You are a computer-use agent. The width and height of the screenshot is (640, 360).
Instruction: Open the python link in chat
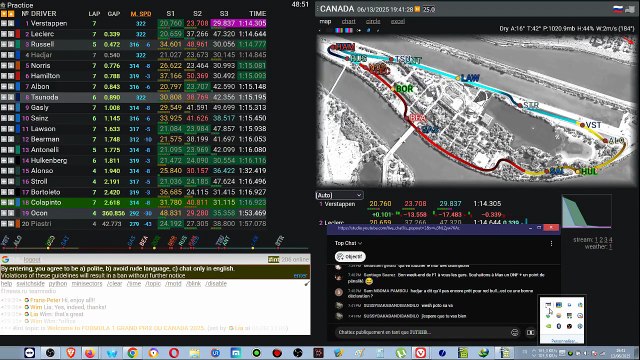(x=58, y=284)
